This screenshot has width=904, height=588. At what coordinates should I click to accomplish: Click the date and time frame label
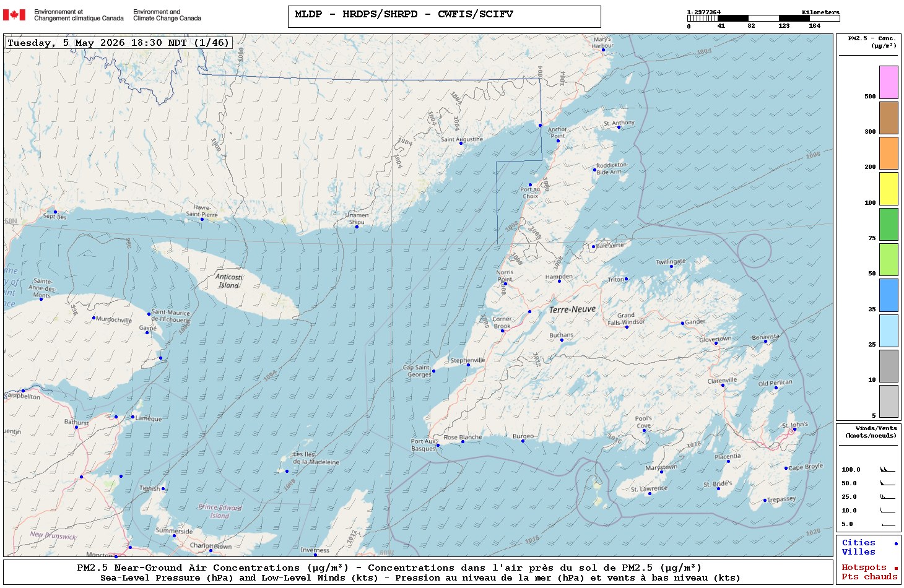tap(119, 43)
